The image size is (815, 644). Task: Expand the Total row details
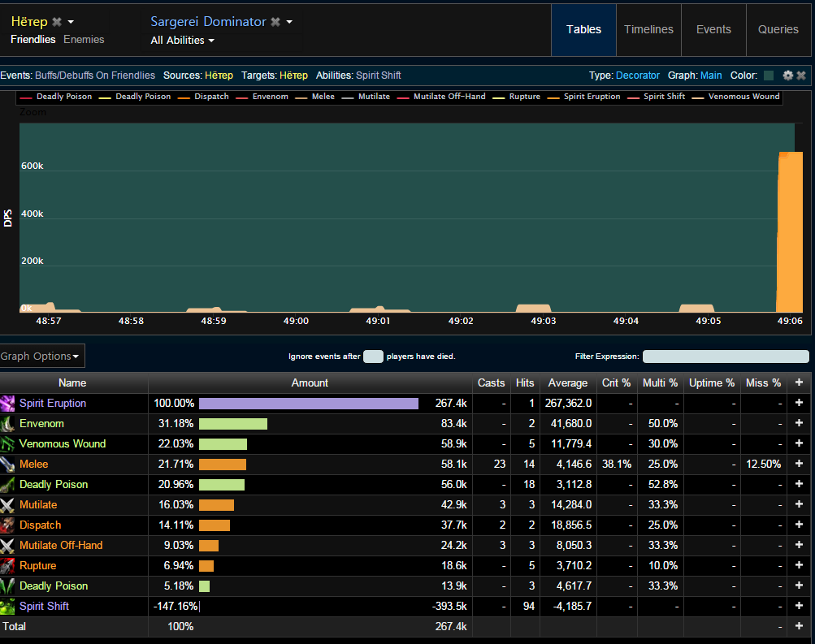[799, 626]
